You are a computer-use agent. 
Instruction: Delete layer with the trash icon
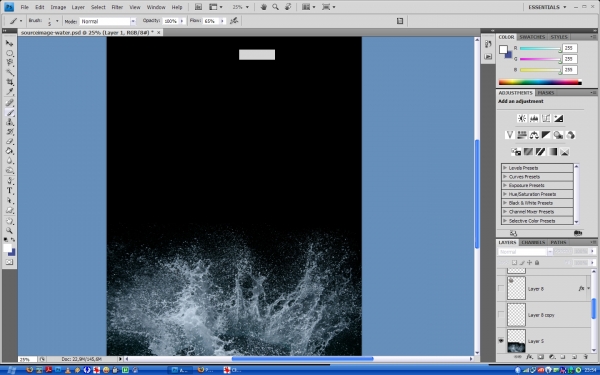coord(586,357)
